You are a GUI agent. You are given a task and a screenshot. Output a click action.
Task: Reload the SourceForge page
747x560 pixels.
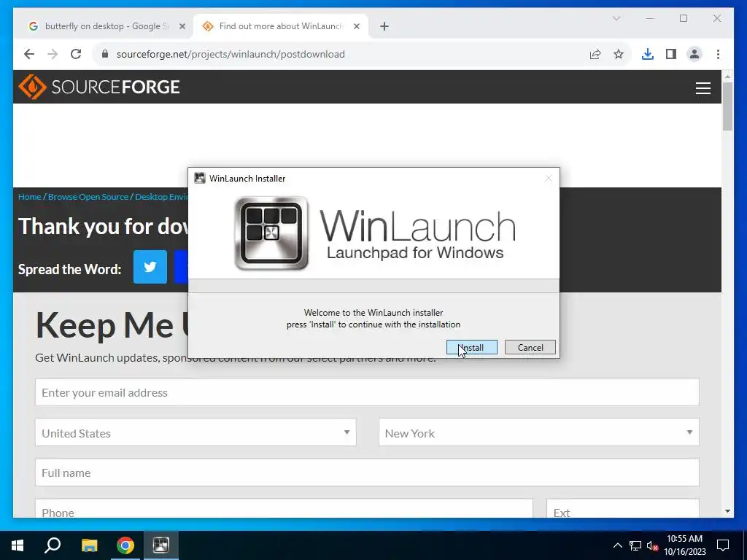pos(76,54)
